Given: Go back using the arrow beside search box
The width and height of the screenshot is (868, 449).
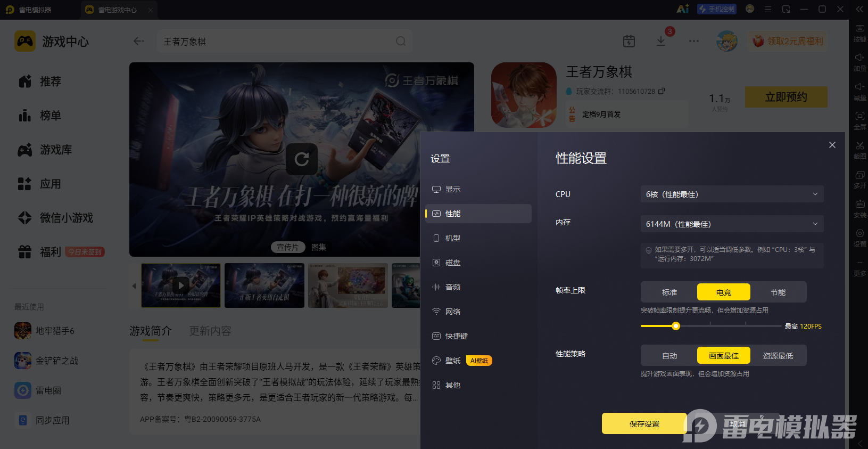Looking at the screenshot, I should pyautogui.click(x=139, y=41).
